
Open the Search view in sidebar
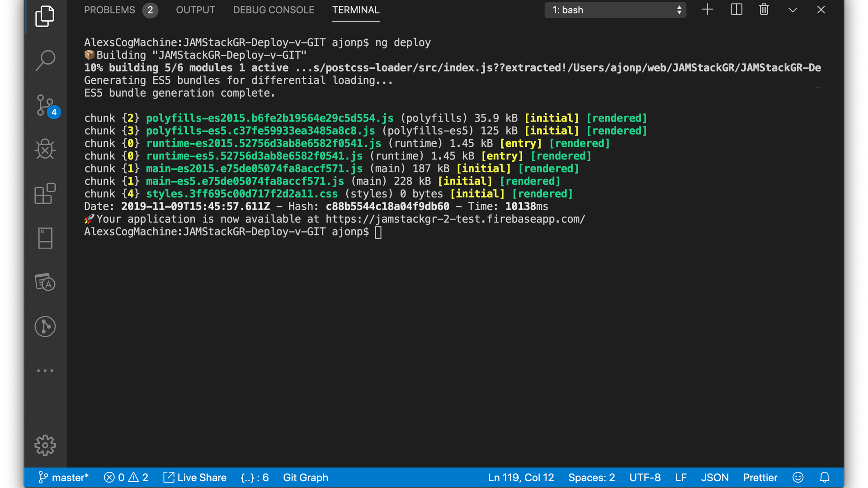click(x=45, y=61)
